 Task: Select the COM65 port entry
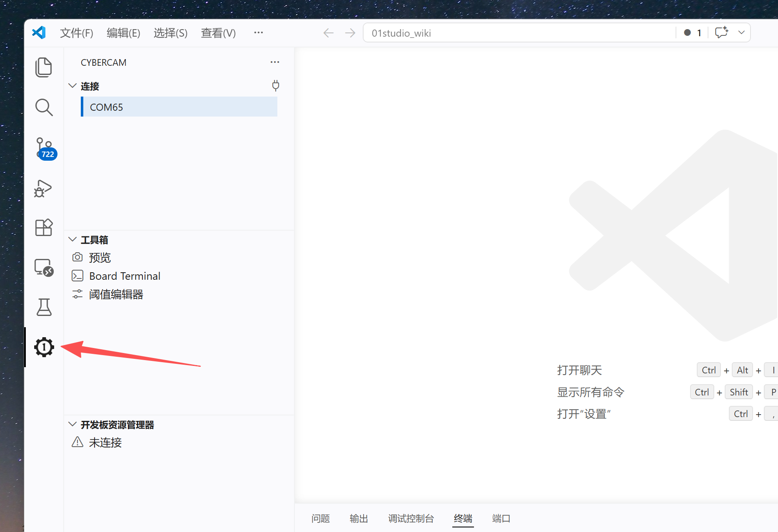(179, 107)
